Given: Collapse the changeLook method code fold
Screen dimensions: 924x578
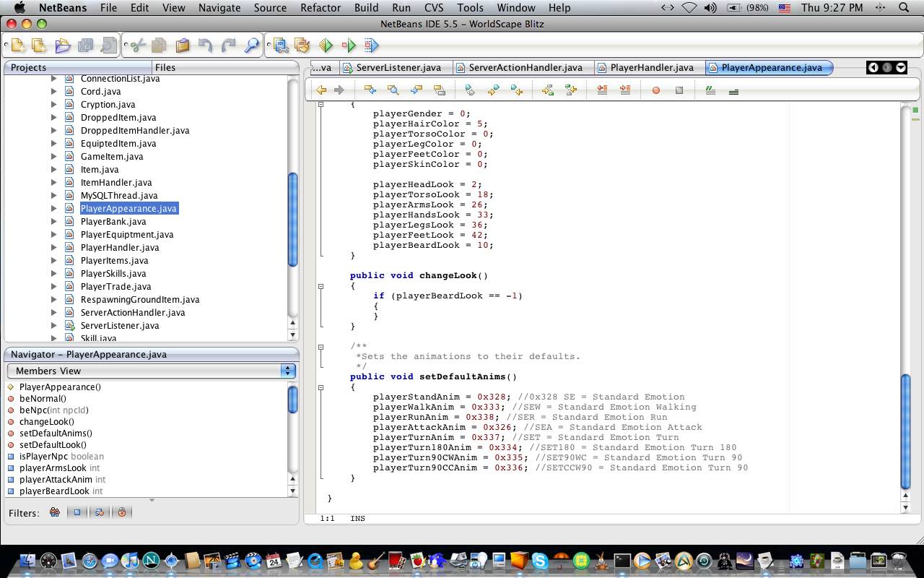Looking at the screenshot, I should 321,286.
